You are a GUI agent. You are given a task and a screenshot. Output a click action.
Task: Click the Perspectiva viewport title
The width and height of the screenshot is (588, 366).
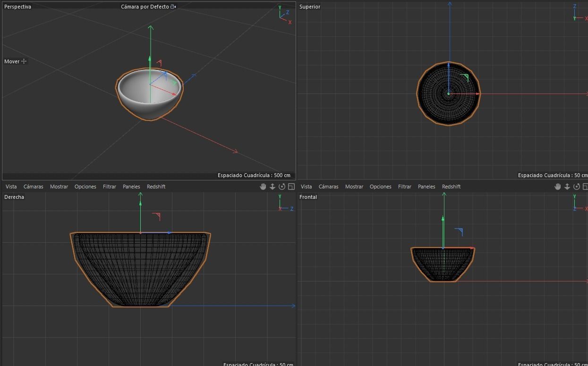(17, 7)
